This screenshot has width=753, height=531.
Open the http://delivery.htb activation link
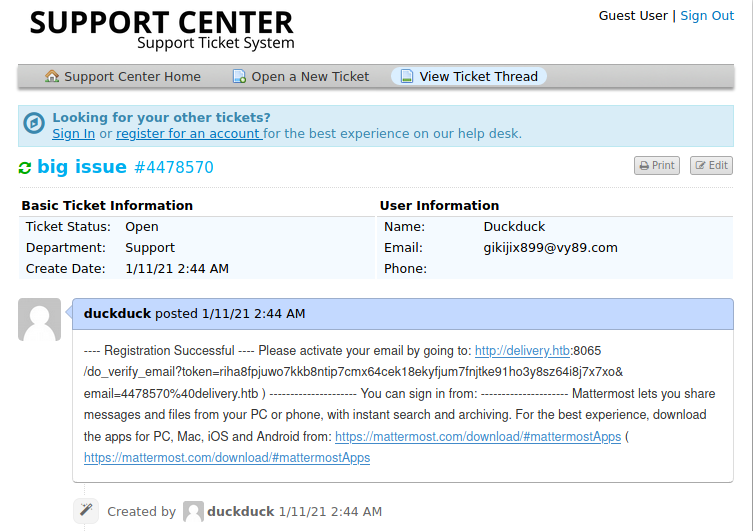coord(522,351)
